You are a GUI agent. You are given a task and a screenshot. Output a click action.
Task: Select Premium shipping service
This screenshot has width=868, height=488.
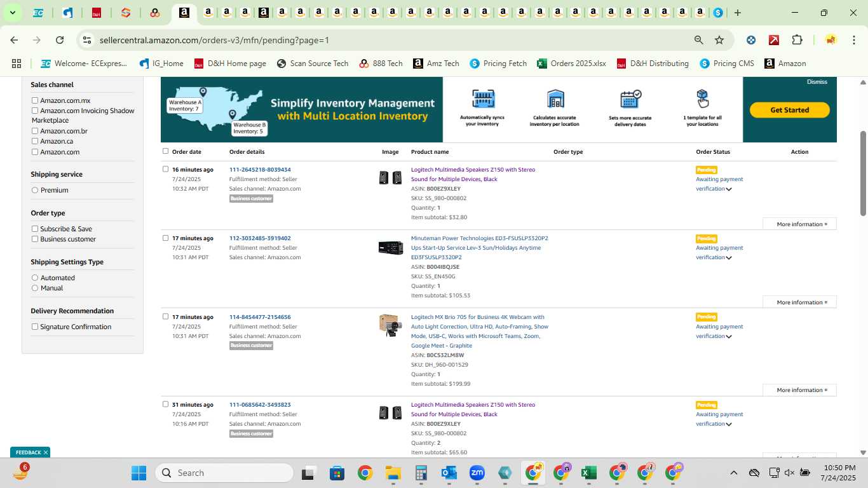pos(35,190)
